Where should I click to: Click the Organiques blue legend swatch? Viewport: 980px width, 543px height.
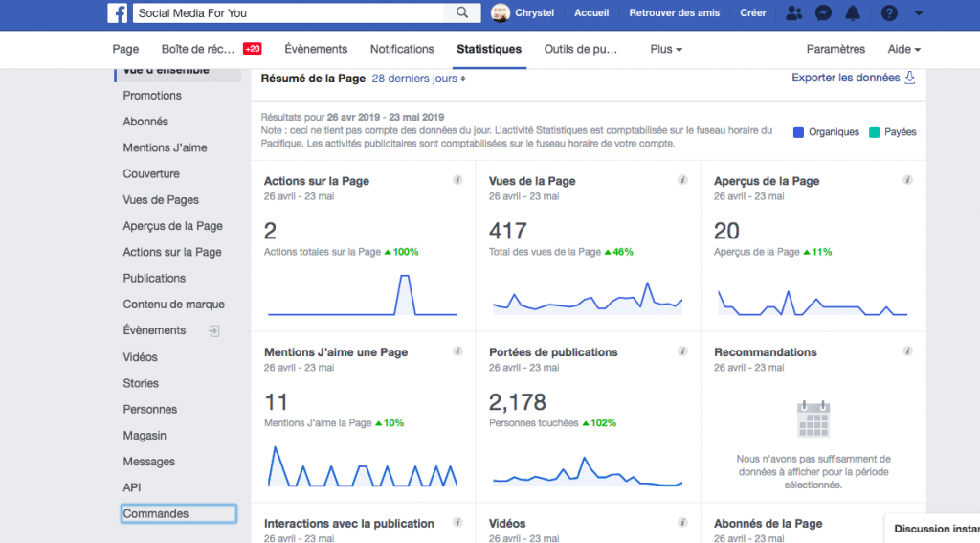click(x=798, y=132)
